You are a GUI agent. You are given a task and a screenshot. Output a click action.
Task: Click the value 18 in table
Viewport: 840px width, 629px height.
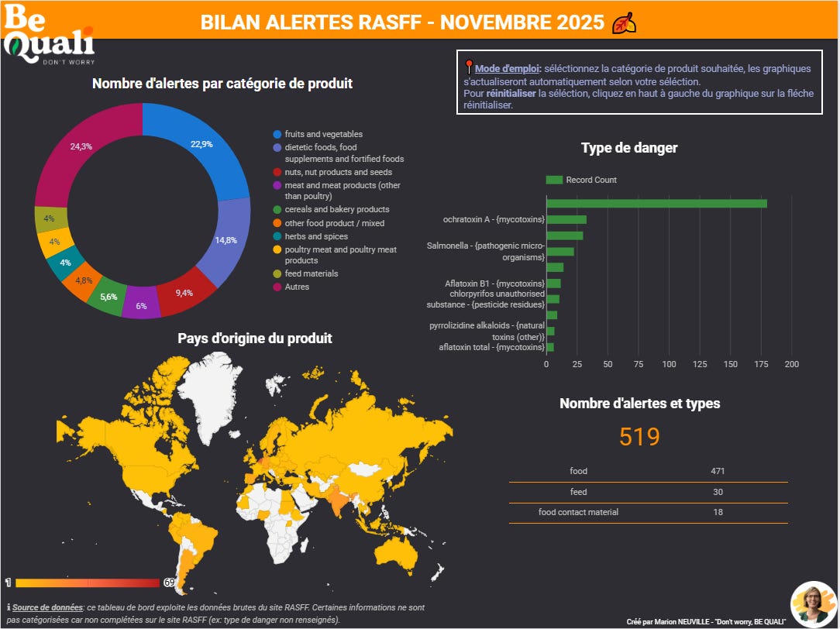click(x=718, y=512)
